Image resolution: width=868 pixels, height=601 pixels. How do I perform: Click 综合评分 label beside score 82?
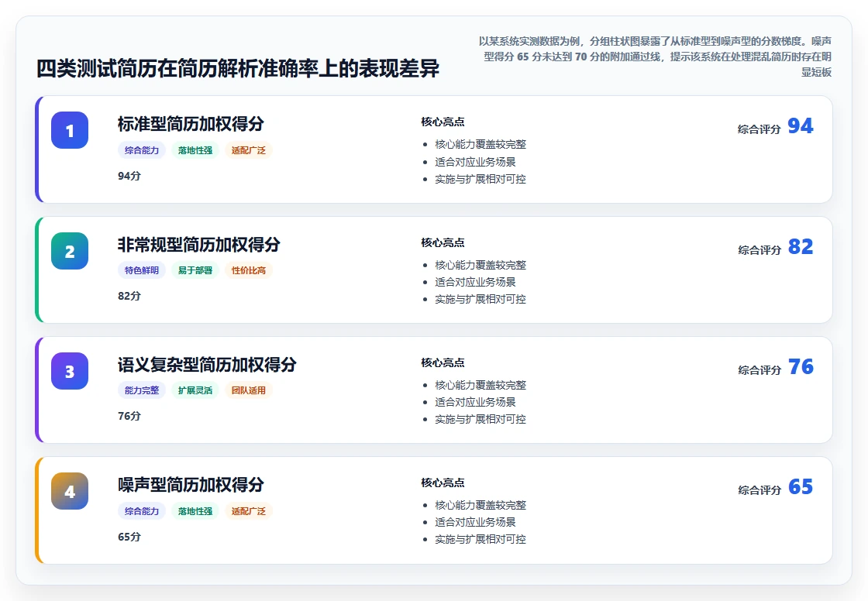(759, 250)
